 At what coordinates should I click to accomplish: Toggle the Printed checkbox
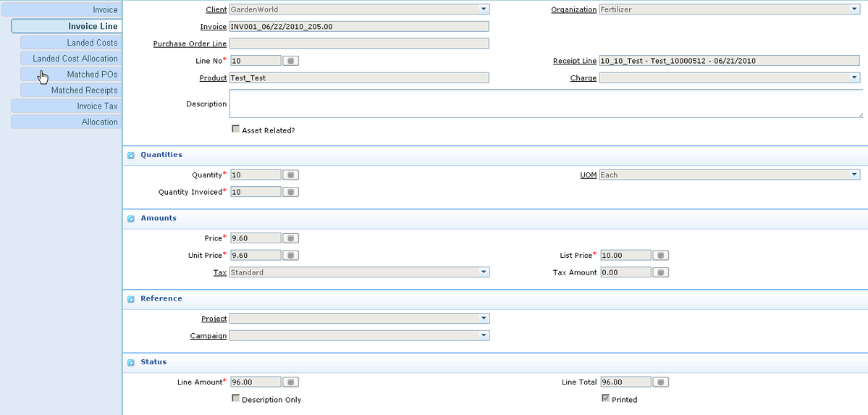(605, 398)
